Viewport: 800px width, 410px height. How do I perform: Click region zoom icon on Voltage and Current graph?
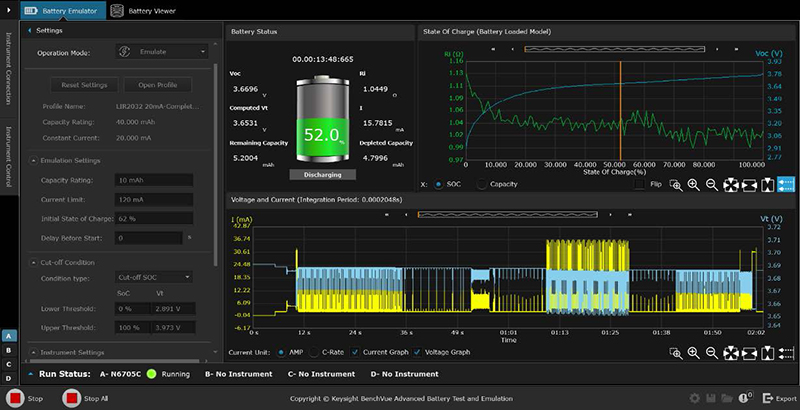pos(676,353)
